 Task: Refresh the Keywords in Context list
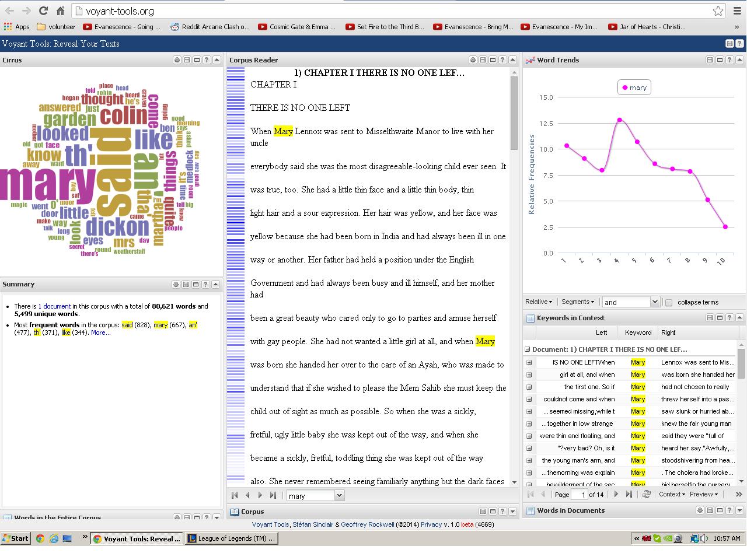646,494
